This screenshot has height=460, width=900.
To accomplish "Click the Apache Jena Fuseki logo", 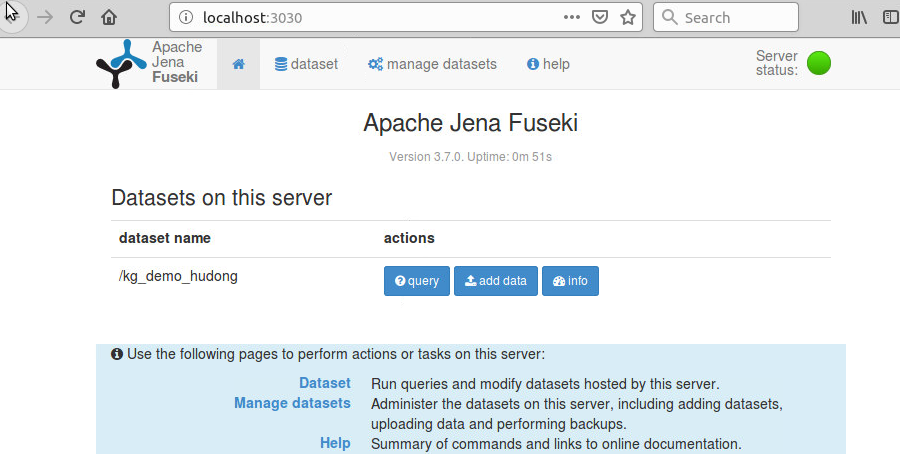I will 148,63.
